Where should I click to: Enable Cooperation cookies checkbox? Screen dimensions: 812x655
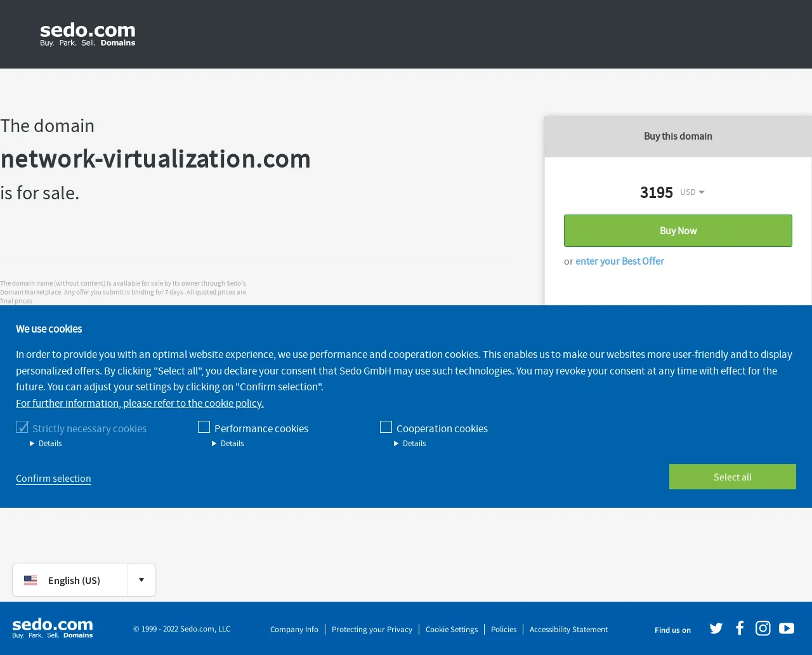click(x=386, y=427)
